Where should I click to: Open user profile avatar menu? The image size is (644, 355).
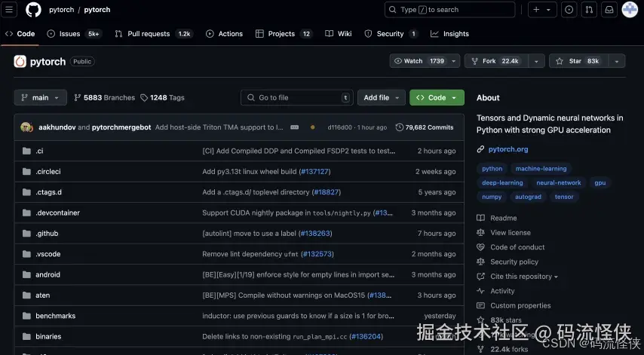pos(630,10)
